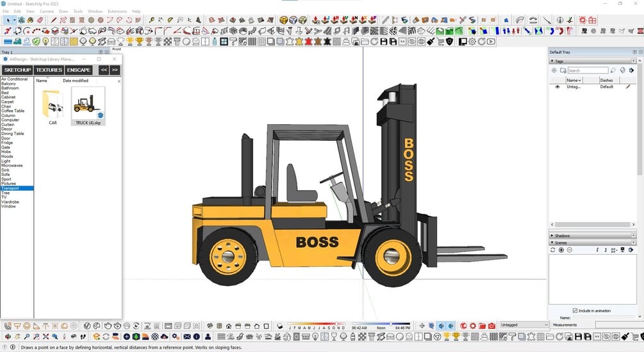Click the Remove Scene minus icon
Image resolution: width=644 pixels, height=352 pixels.
pyautogui.click(x=570, y=250)
